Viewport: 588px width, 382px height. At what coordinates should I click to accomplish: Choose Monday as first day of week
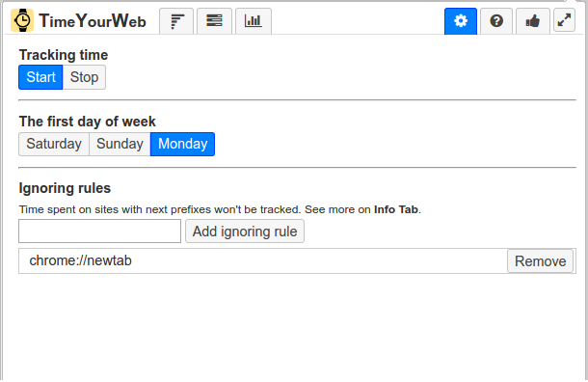182,144
